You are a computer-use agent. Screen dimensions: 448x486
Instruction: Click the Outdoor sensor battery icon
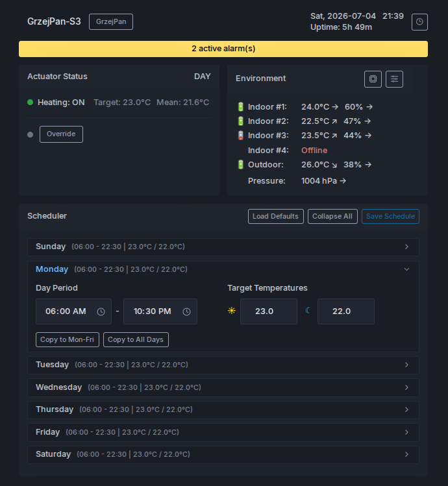pos(241,165)
